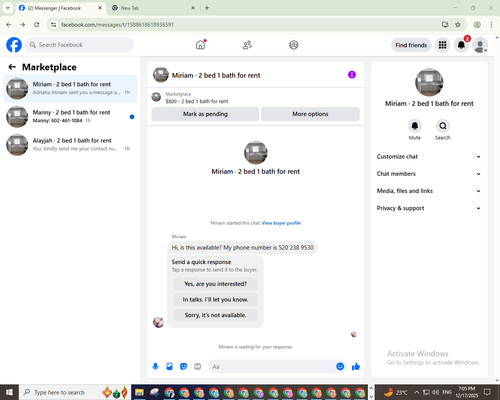Open the Chrome profile icon in toolbar
500x400 pixels.
click(477, 25)
